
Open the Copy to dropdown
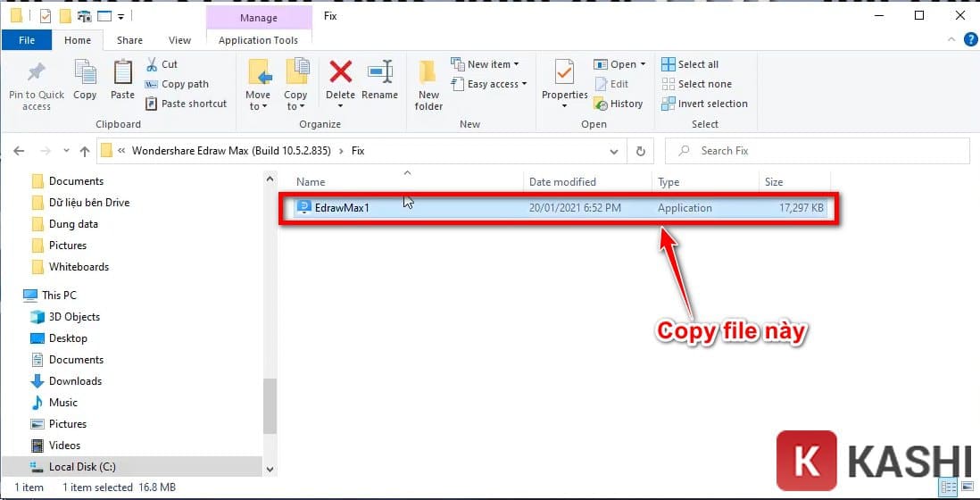pyautogui.click(x=295, y=85)
